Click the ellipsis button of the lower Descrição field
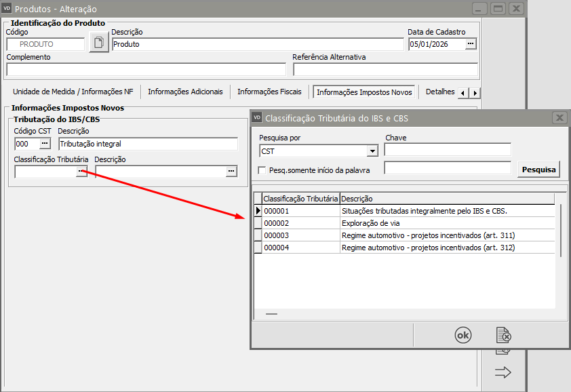 click(232, 172)
